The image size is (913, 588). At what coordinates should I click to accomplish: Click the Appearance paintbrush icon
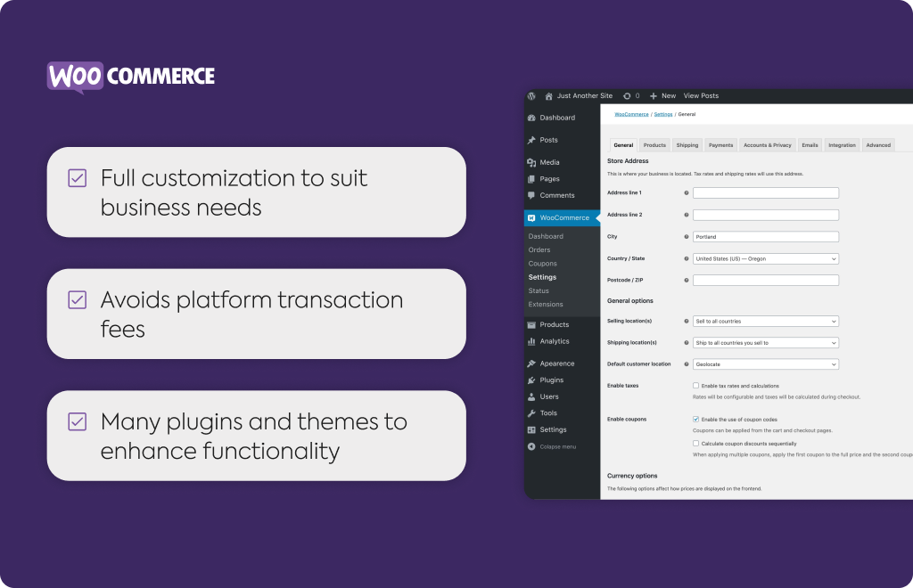[x=531, y=363]
